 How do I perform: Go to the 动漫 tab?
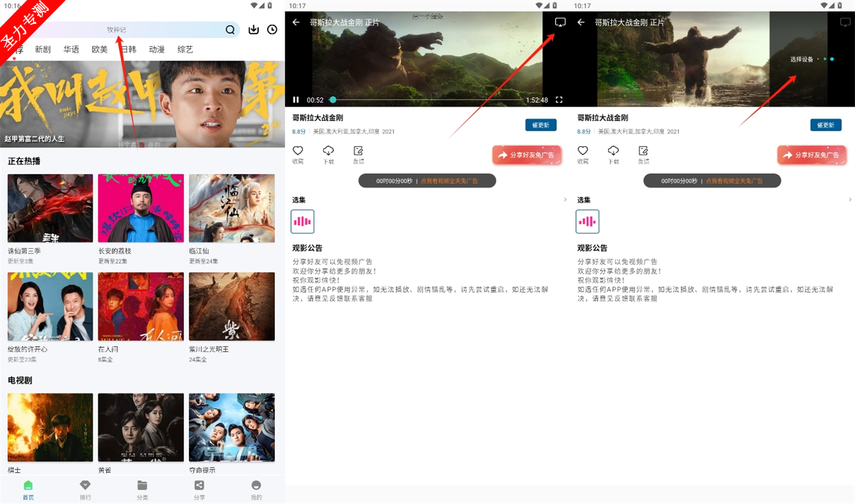tap(156, 49)
